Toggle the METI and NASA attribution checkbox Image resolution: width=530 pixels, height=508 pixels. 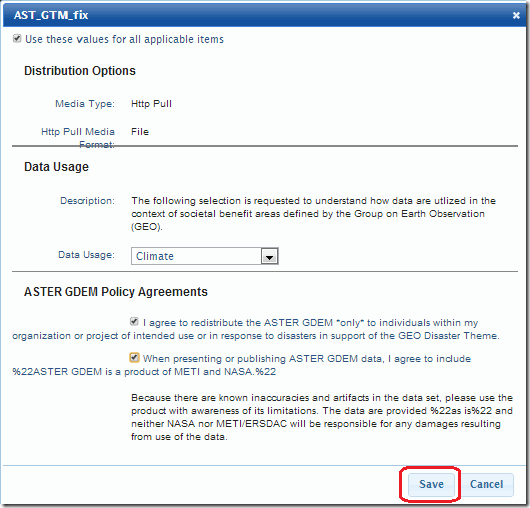pos(134,357)
